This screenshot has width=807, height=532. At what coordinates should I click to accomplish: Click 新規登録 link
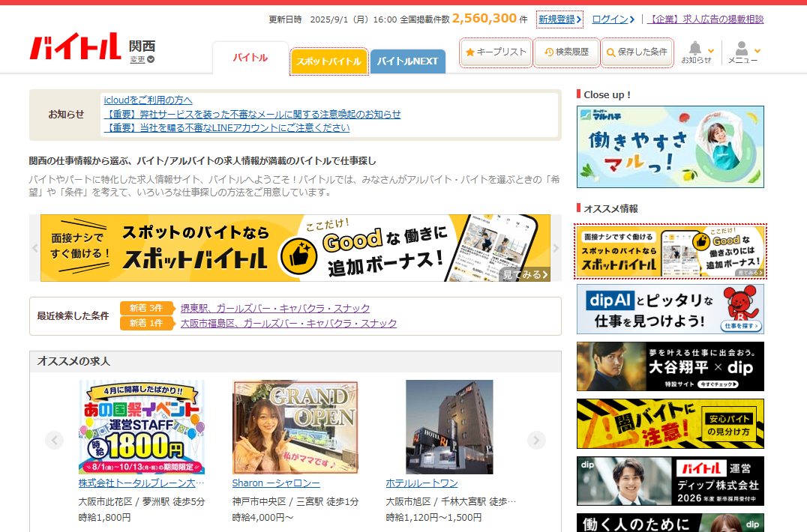tap(559, 19)
